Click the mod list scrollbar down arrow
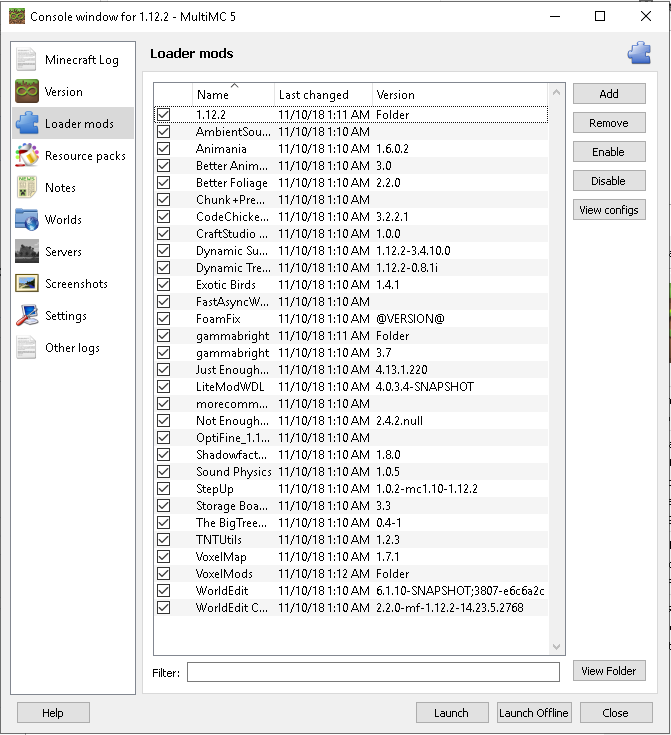The height and width of the screenshot is (735, 671). click(556, 647)
